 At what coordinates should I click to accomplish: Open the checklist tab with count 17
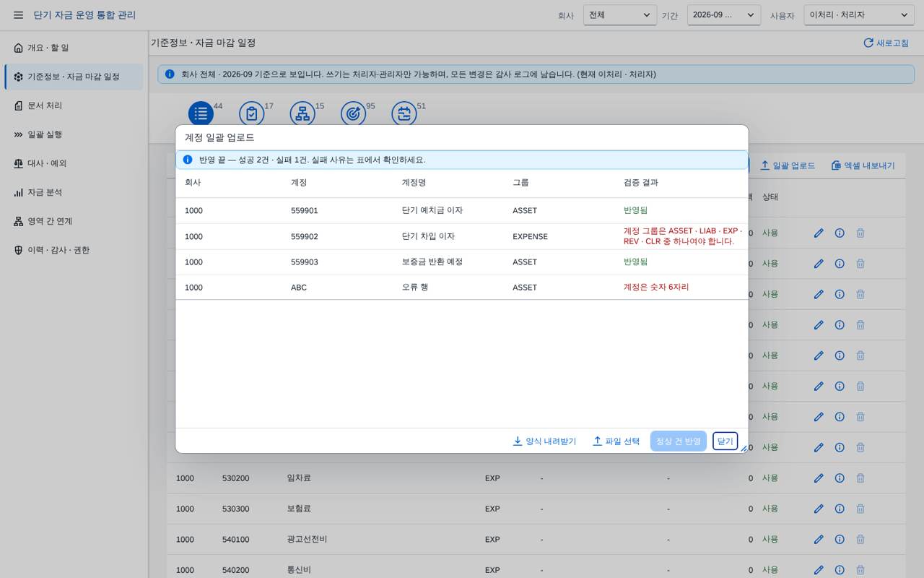click(x=252, y=113)
